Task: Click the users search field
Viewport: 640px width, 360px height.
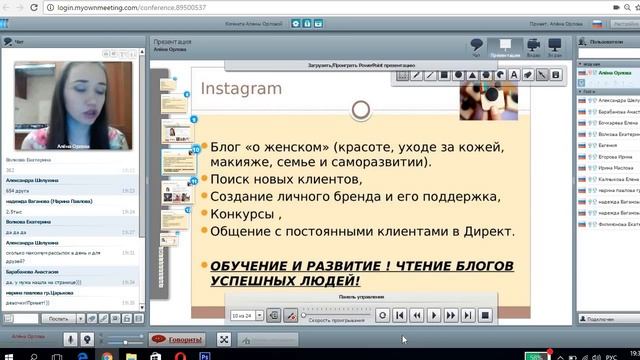Action: tap(609, 53)
